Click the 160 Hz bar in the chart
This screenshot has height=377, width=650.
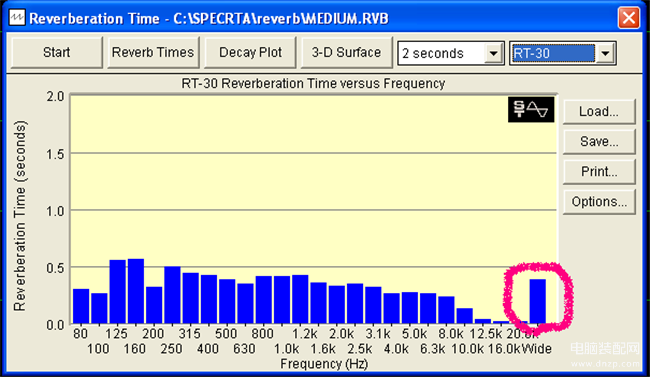(136, 291)
